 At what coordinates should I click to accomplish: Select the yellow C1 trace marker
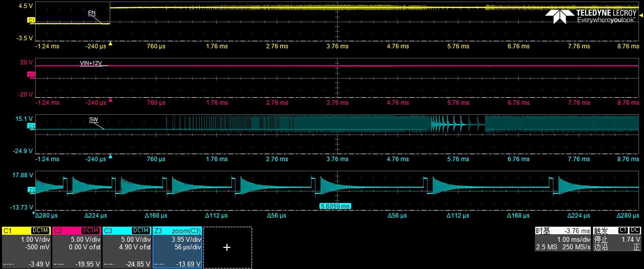tap(31, 20)
